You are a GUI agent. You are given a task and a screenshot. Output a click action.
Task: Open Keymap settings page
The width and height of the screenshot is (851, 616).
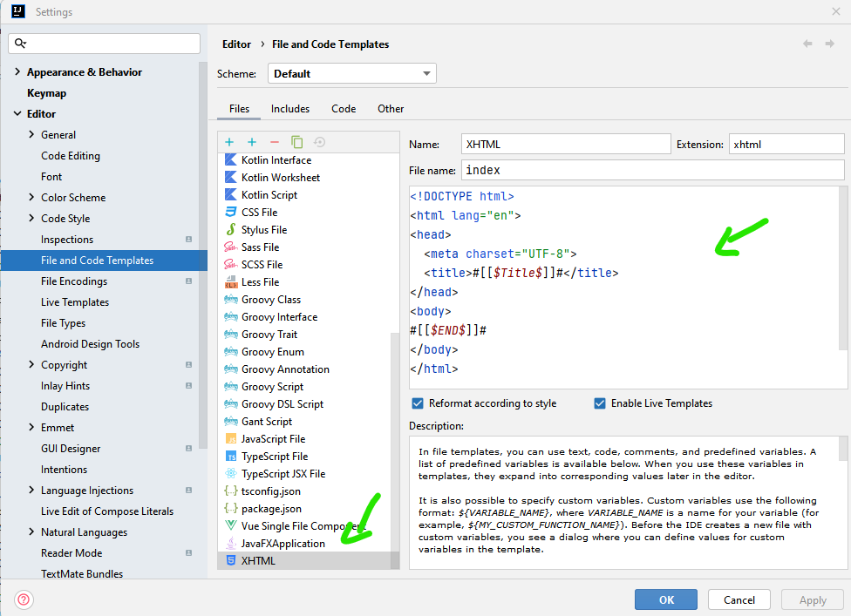(x=47, y=93)
